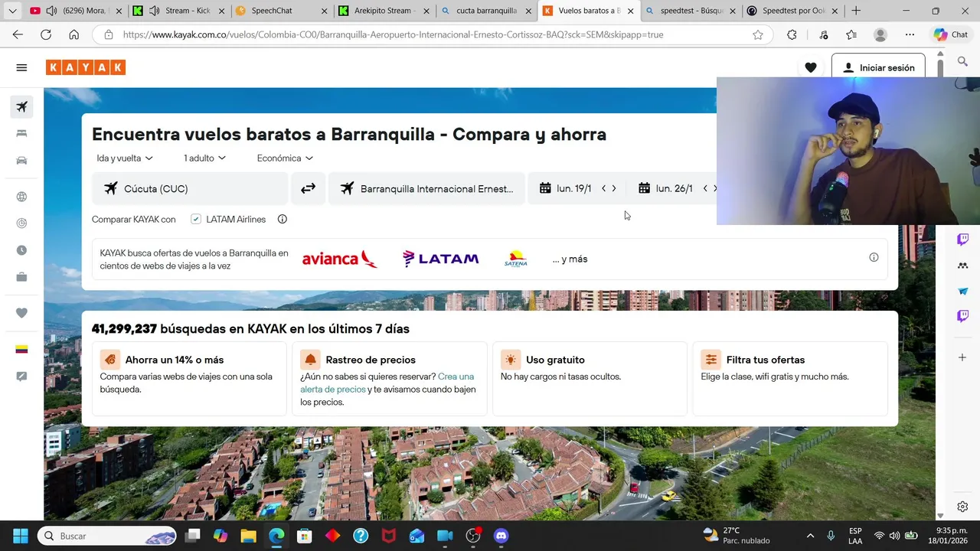The height and width of the screenshot is (551, 980).
Task: Open the Crea una alerta de precios link
Action: (x=387, y=383)
